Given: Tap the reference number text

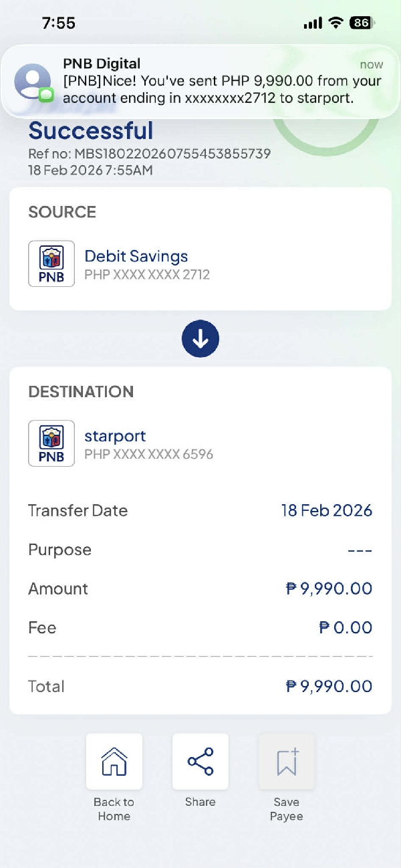Looking at the screenshot, I should click(149, 154).
